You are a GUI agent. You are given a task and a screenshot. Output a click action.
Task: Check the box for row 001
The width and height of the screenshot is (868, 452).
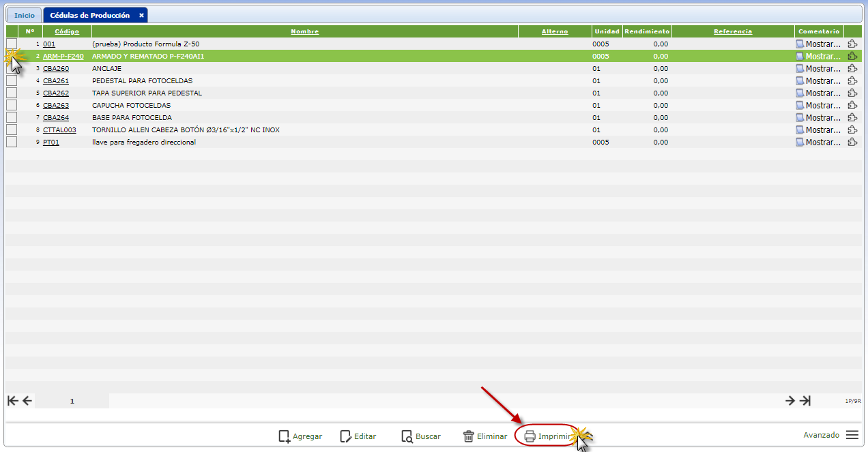pos(12,44)
